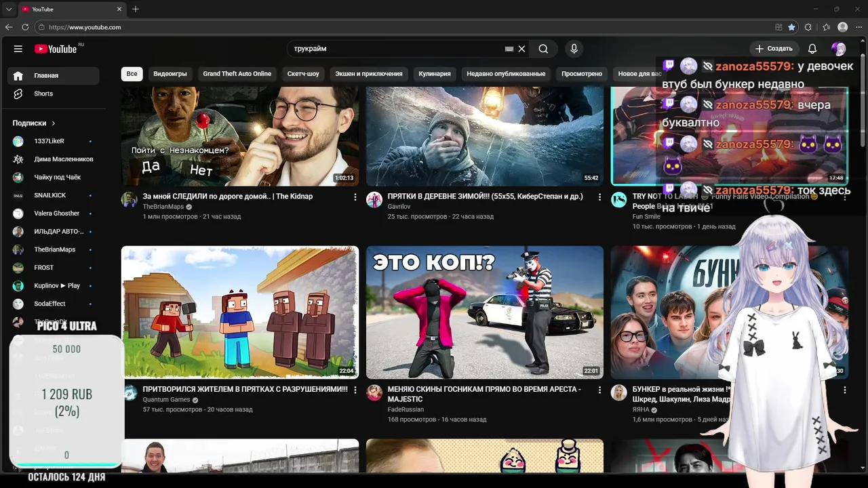Click FadeRussian channel avatar
The width and height of the screenshot is (868, 488).
tap(374, 392)
